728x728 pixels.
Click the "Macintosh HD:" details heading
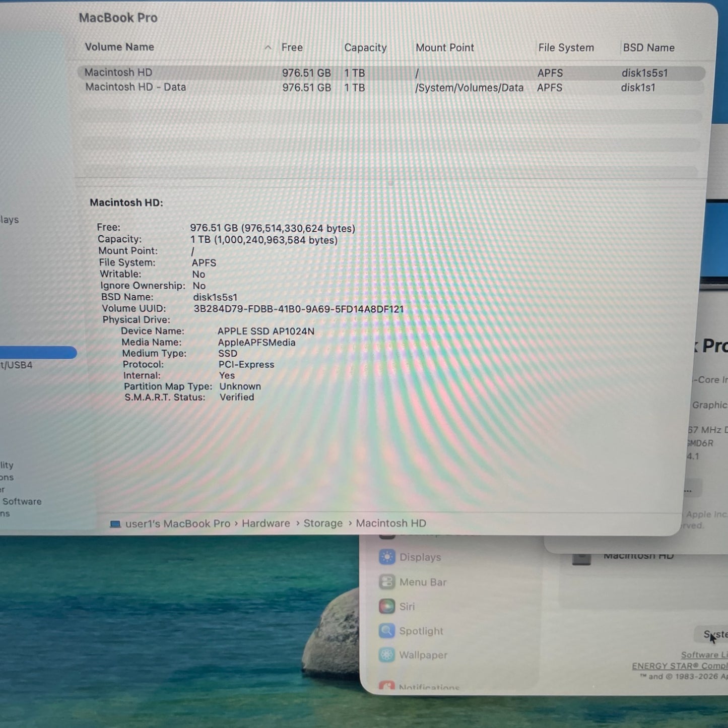click(x=126, y=203)
